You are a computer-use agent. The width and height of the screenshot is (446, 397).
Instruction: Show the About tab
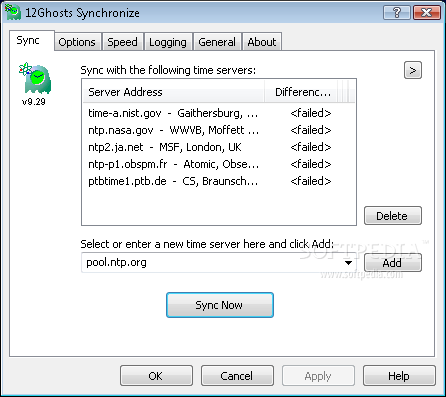[x=262, y=42]
